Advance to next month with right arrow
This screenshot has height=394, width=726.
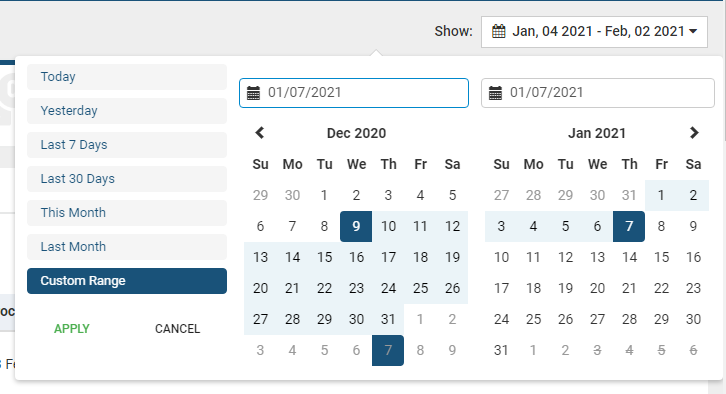click(694, 133)
